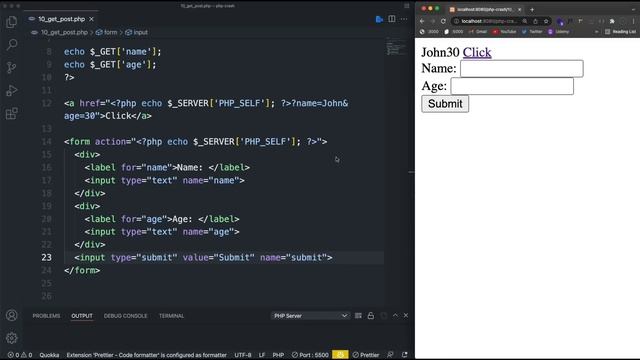Switch to the Terminal panel tab
The height and width of the screenshot is (360, 640).
tap(171, 316)
